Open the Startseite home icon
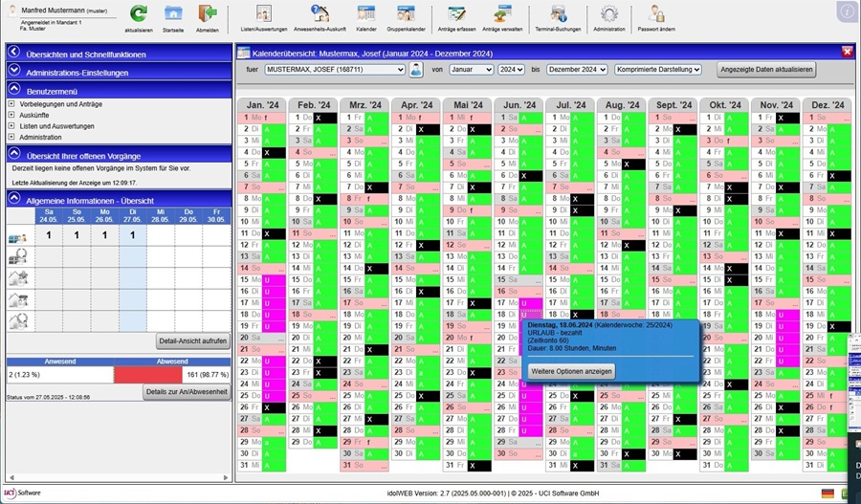This screenshot has height=504, width=861. coord(173,13)
